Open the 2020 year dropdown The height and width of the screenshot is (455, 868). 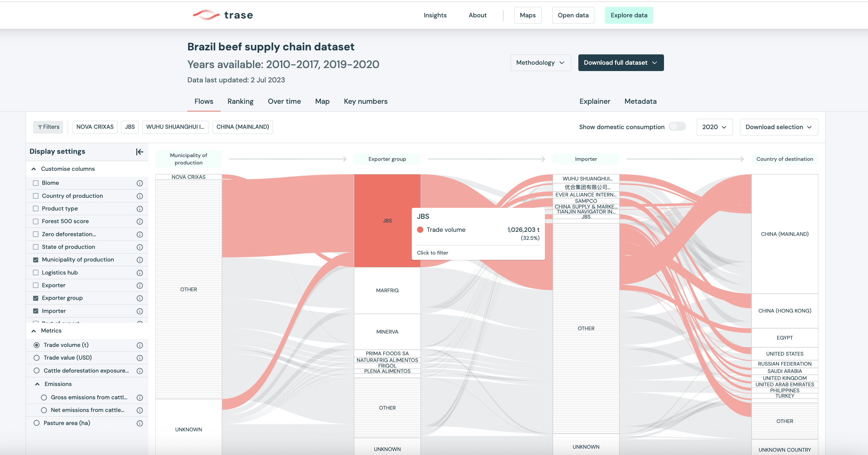(714, 127)
